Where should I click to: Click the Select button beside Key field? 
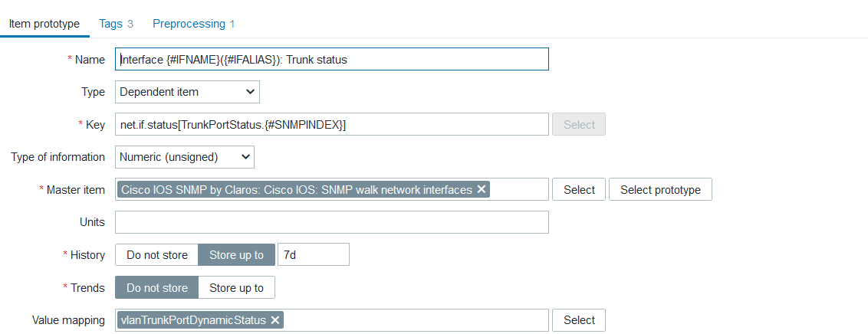point(579,125)
